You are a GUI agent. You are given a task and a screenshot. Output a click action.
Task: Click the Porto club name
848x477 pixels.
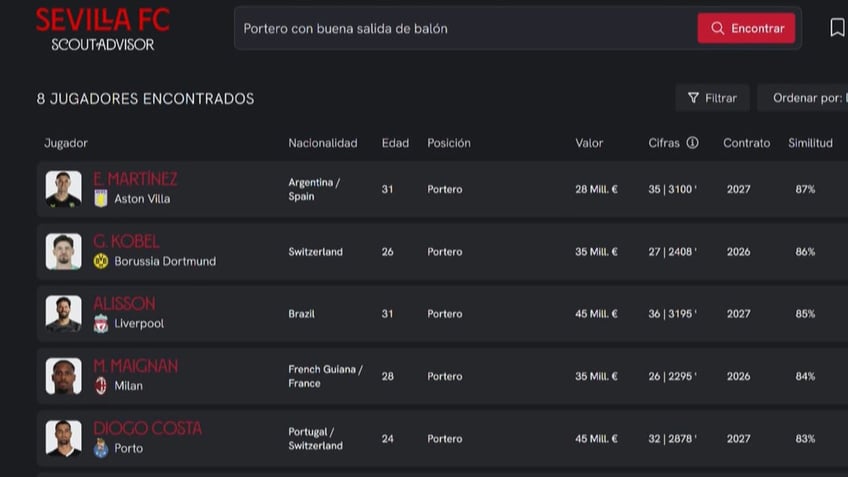pyautogui.click(x=129, y=448)
